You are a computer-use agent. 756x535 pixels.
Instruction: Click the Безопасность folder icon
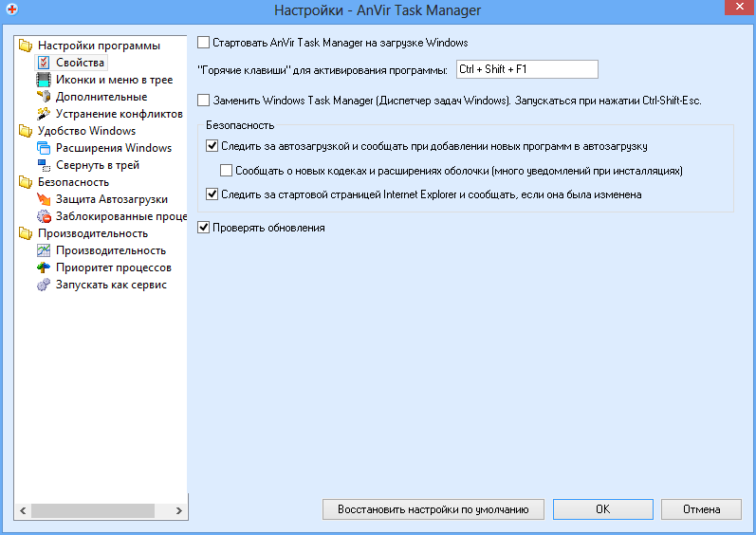point(26,182)
